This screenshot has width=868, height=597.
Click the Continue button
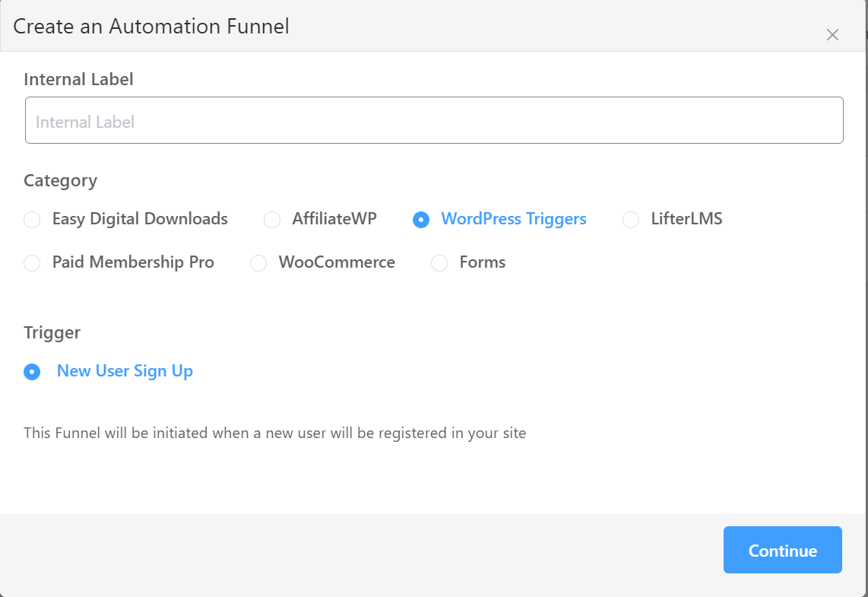pyautogui.click(x=782, y=550)
